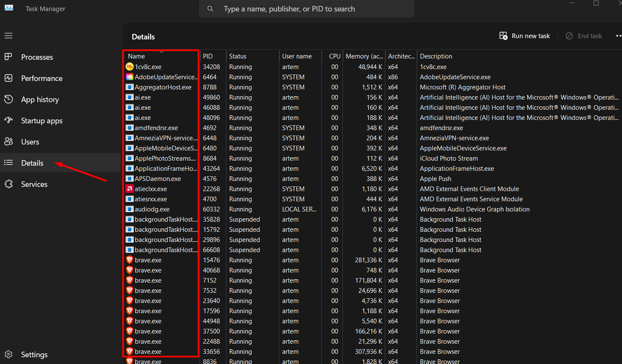
Task: Open the Performance page icon
Action: click(8, 78)
